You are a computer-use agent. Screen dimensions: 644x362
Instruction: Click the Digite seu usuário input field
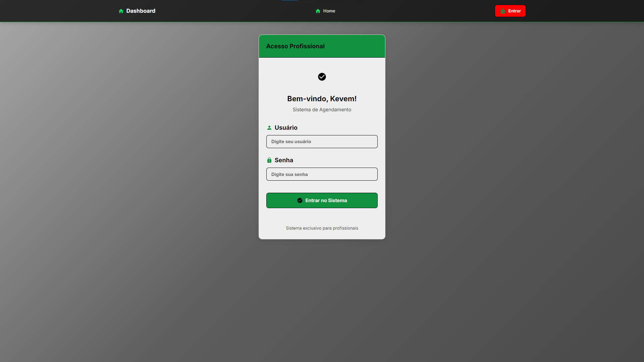(322, 141)
